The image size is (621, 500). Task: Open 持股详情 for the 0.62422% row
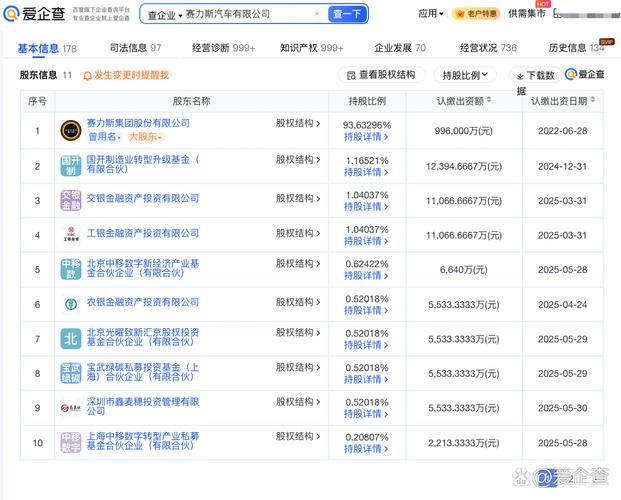(366, 276)
